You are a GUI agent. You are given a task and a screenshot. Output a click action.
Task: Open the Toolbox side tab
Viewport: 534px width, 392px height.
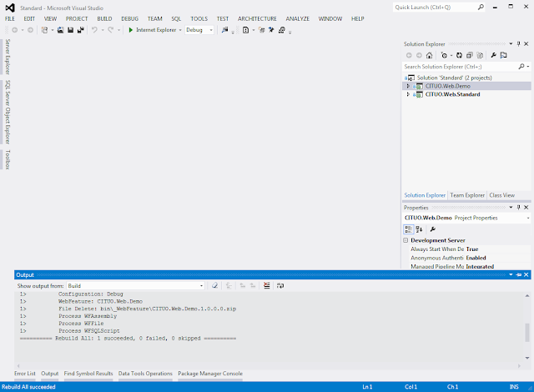(8, 159)
